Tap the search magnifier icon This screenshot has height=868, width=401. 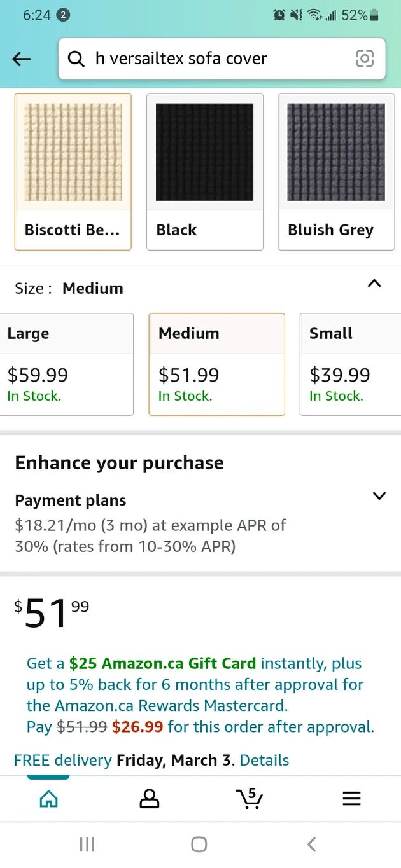point(76,59)
